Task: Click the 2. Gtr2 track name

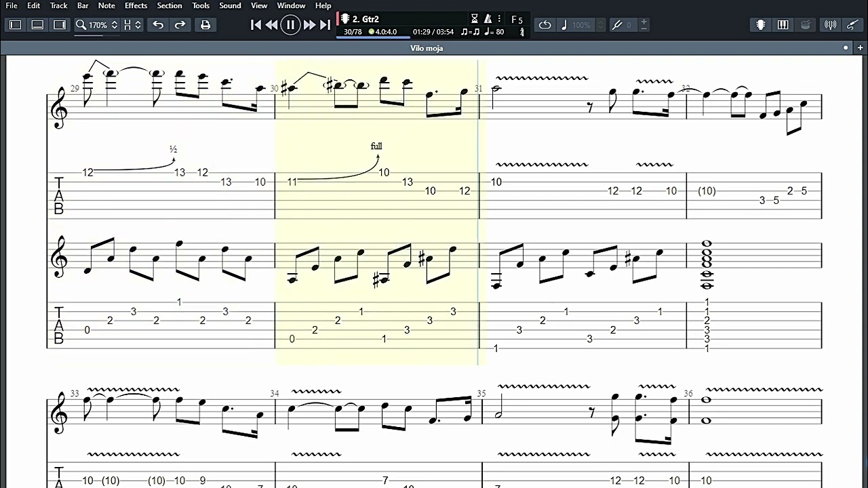Action: click(x=366, y=19)
